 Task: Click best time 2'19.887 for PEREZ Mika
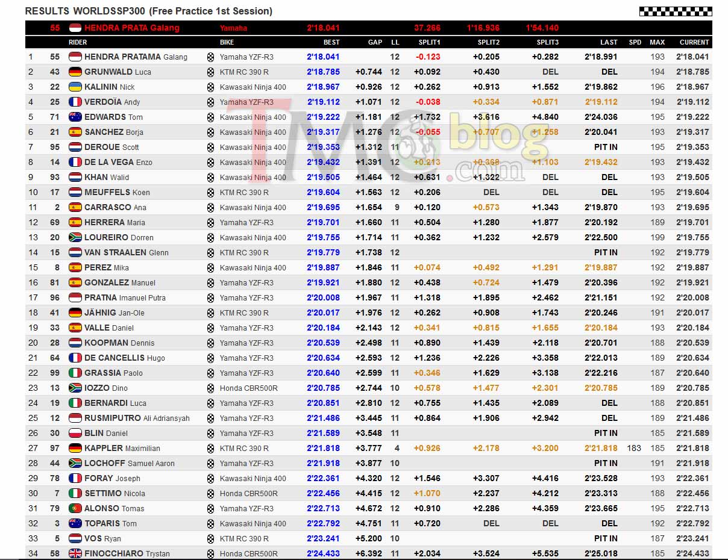324,267
